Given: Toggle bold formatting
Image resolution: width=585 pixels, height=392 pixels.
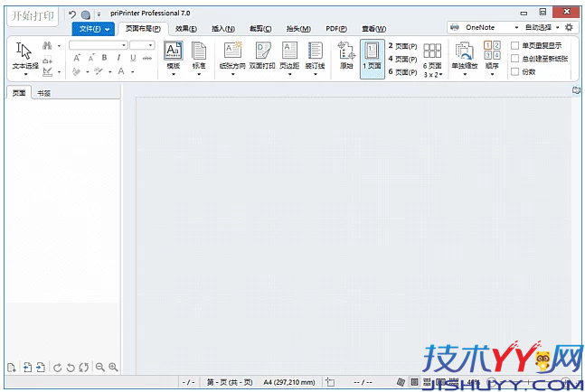Looking at the screenshot, I should click(x=105, y=58).
